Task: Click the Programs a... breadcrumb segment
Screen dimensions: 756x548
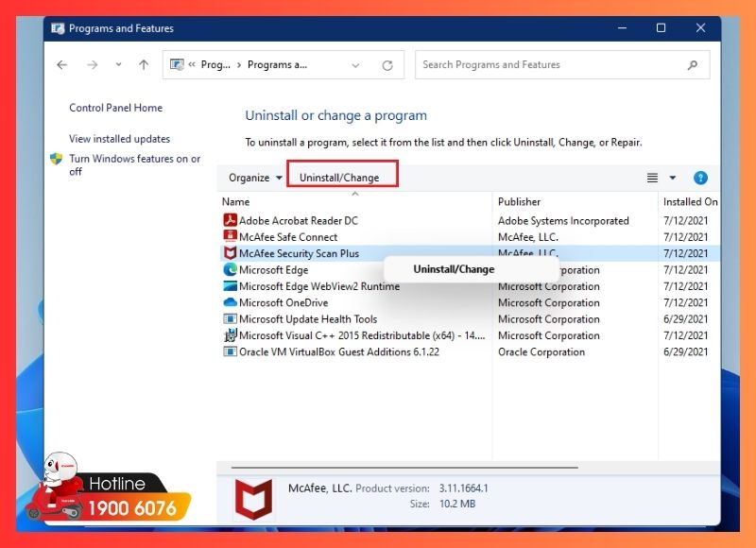Action: point(277,64)
